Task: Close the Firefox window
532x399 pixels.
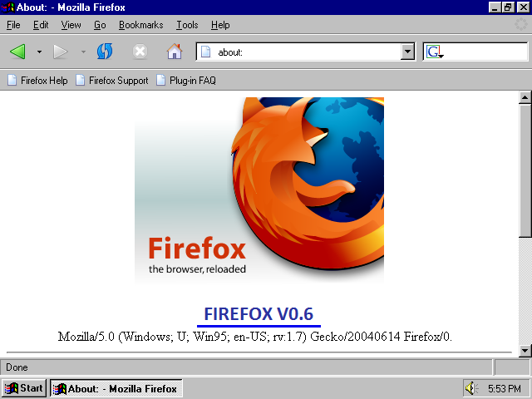Action: [523, 7]
